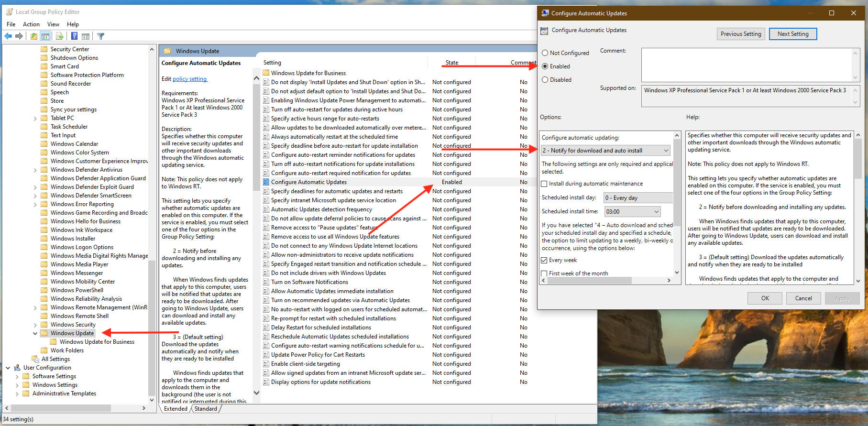Viewport: 868px width, 426px height.
Task: Click the Windows Update folder icon in tree
Action: coord(44,333)
